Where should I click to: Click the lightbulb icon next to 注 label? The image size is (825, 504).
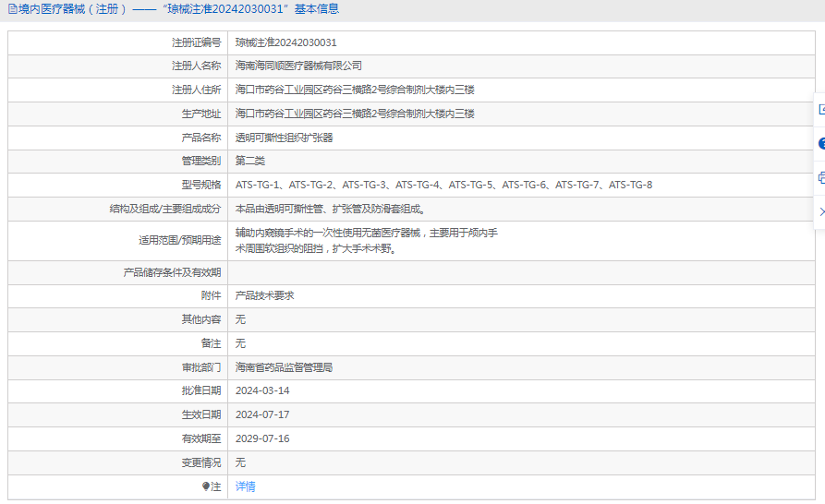pos(206,486)
